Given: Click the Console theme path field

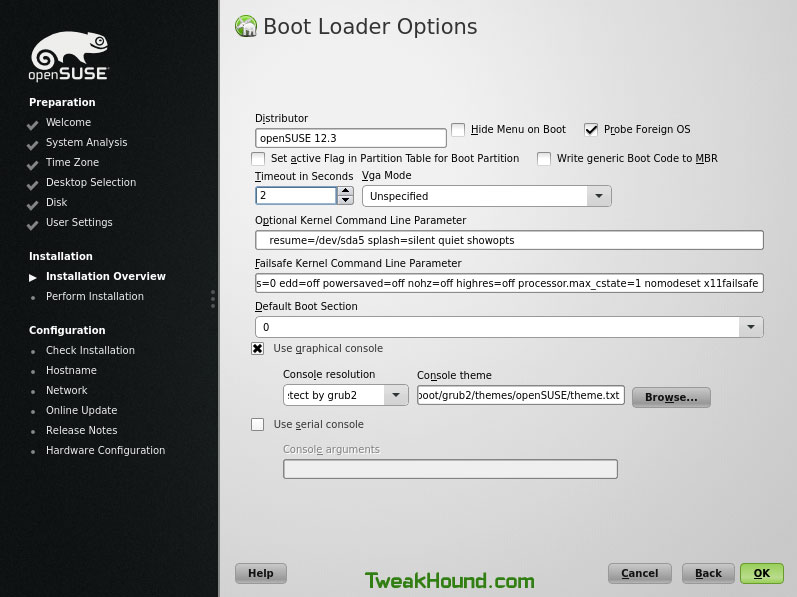Looking at the screenshot, I should pyautogui.click(x=520, y=395).
